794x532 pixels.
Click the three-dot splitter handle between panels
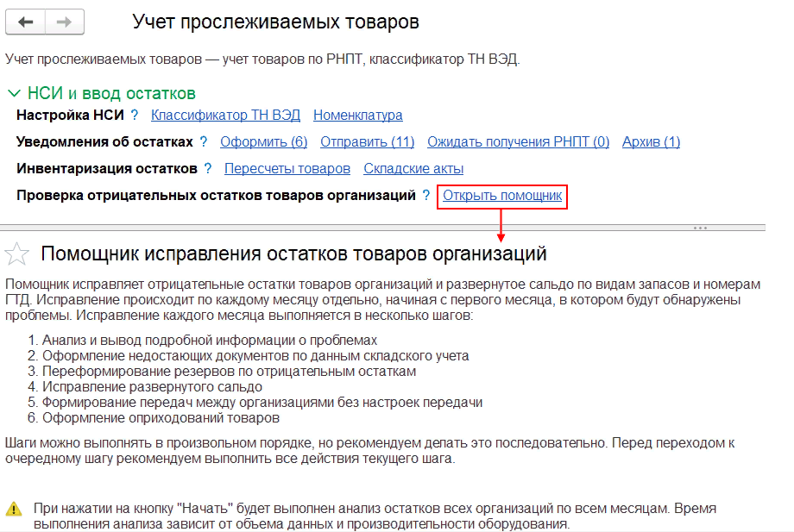(700, 228)
